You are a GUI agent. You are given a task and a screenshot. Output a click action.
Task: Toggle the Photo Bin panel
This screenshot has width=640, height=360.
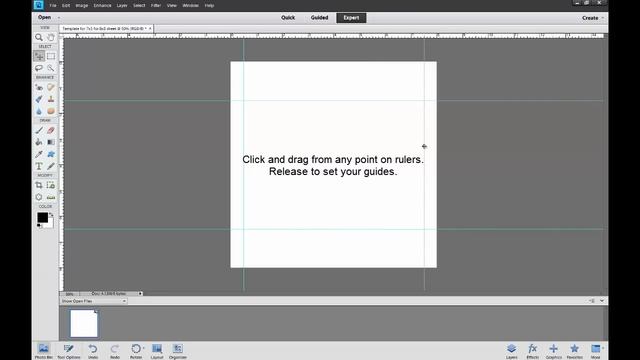point(43,351)
